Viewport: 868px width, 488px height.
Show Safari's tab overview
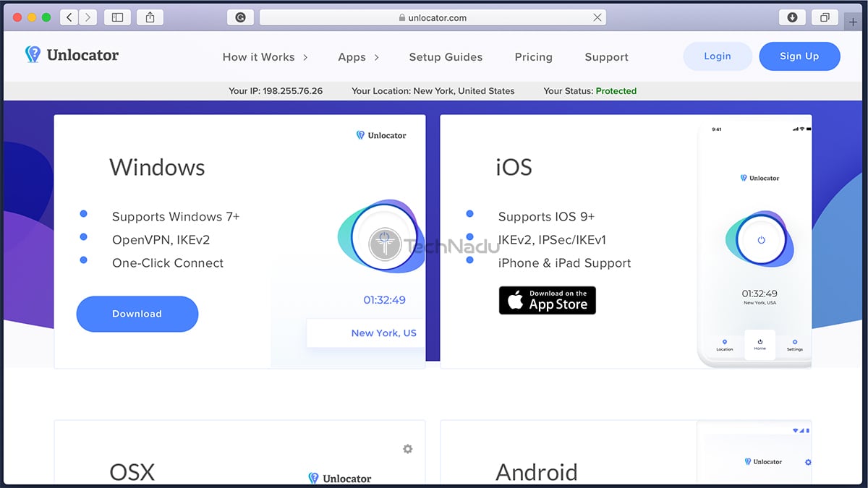[x=824, y=17]
